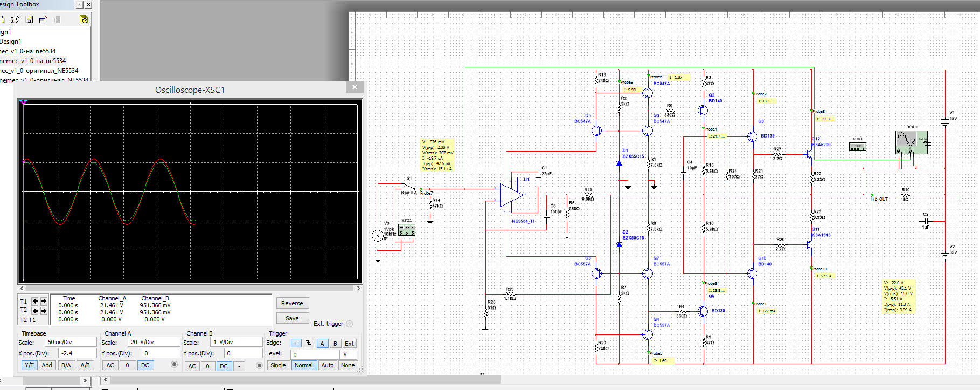Click the Timebase Scale field 50 us/Div
The width and height of the screenshot is (980, 390).
71,342
